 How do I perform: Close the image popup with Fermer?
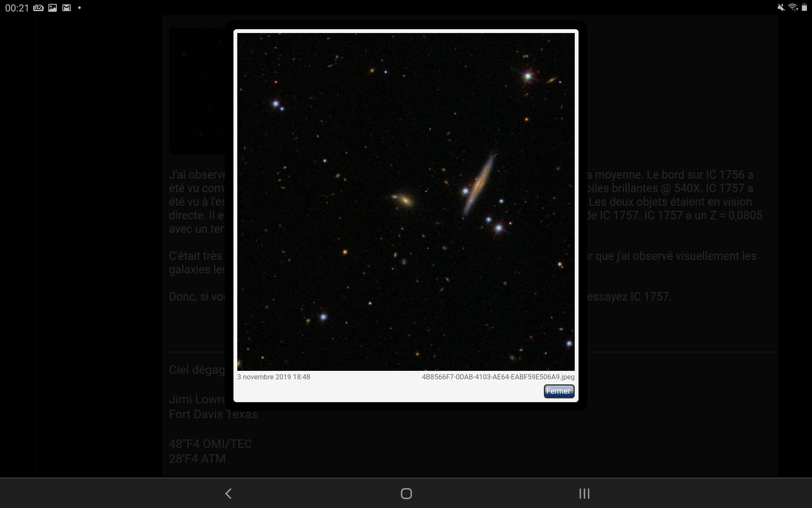tap(559, 391)
